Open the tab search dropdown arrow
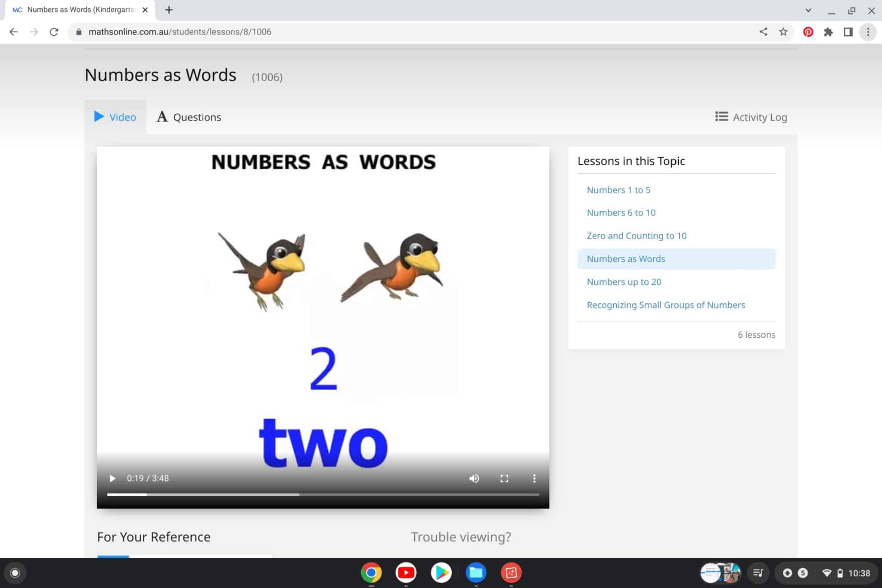The width and height of the screenshot is (882, 588). pyautogui.click(x=809, y=9)
